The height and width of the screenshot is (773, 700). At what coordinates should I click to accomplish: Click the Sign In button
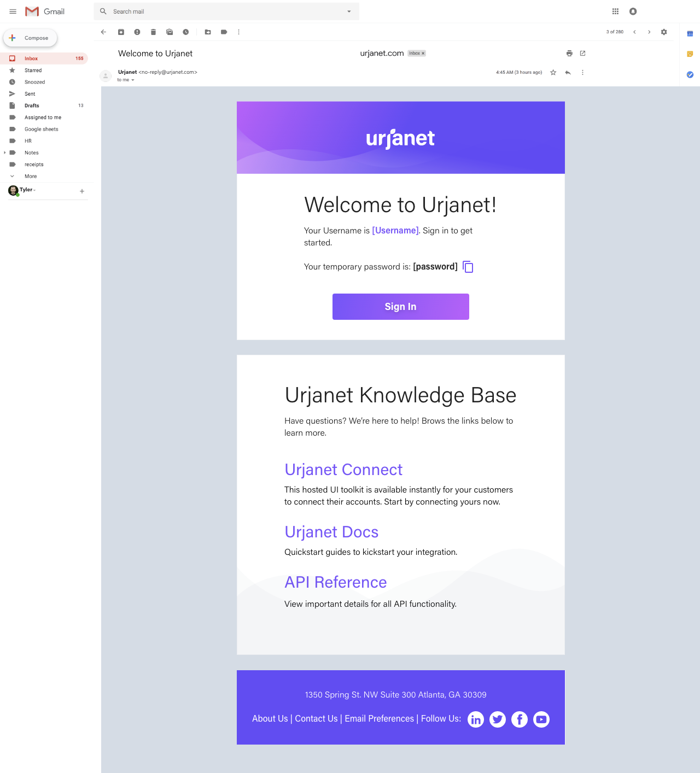click(x=401, y=307)
